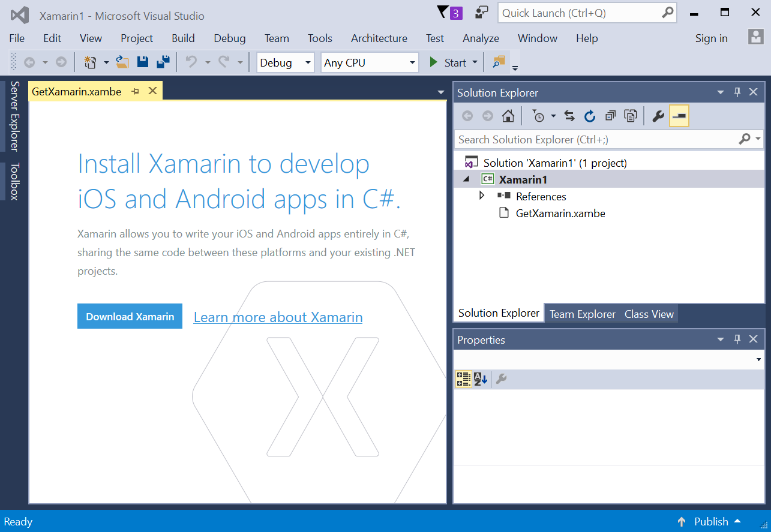The height and width of the screenshot is (532, 771).
Task: Click the Send Feedback icon
Action: point(482,13)
